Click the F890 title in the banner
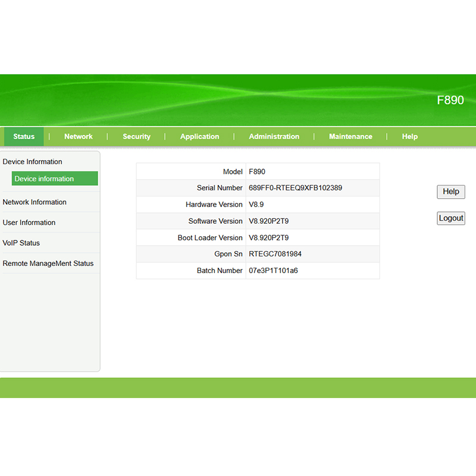This screenshot has width=476, height=476. point(450,100)
